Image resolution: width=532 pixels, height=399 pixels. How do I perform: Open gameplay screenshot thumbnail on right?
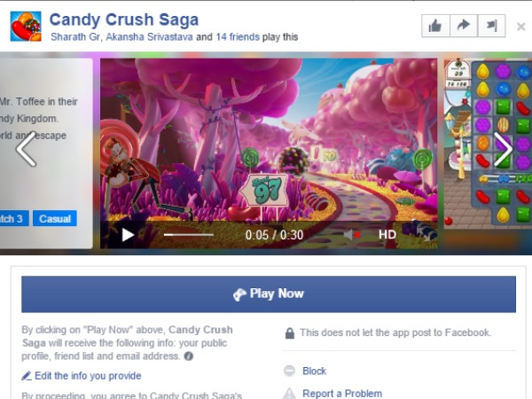pyautogui.click(x=488, y=145)
